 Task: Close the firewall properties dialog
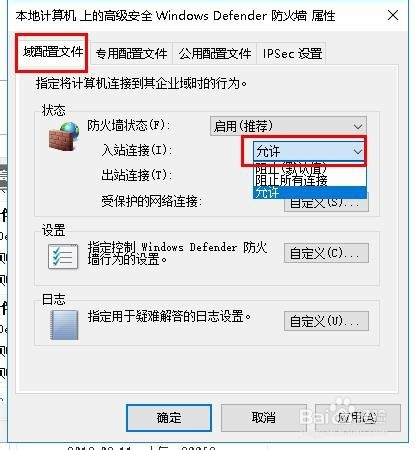(393, 15)
